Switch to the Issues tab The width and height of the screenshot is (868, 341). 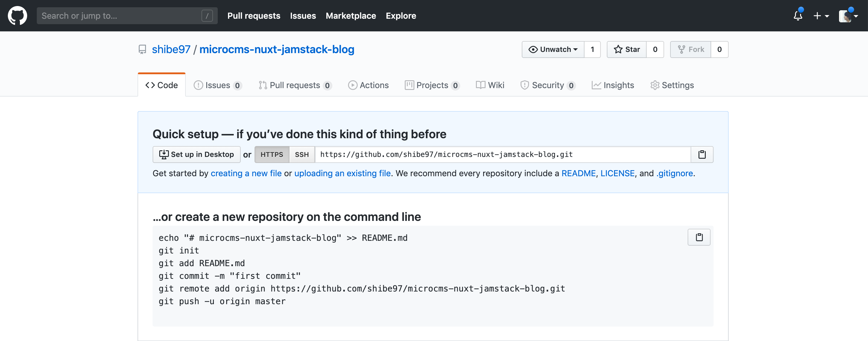(218, 85)
